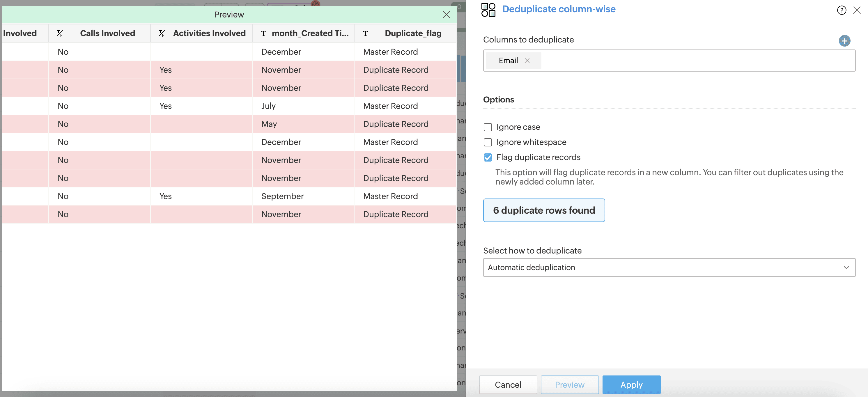The image size is (868, 397).
Task: Close the Preview pane
Action: 446,15
